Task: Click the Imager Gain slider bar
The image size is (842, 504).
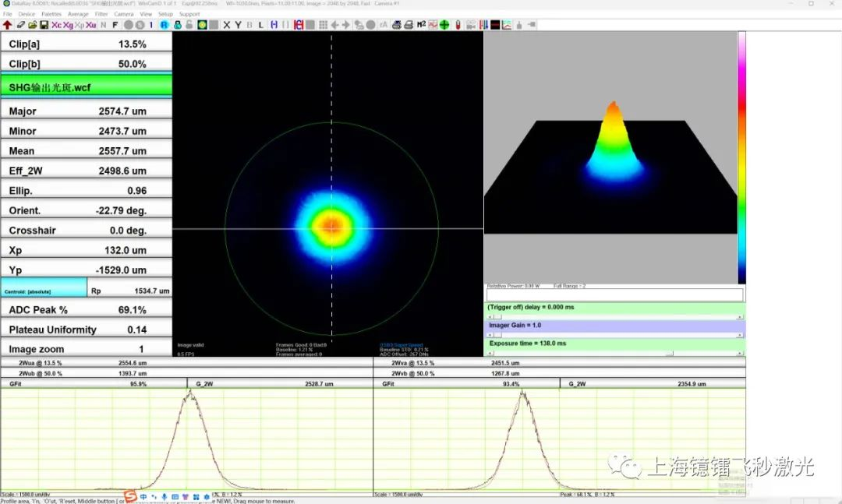Action: (x=616, y=336)
